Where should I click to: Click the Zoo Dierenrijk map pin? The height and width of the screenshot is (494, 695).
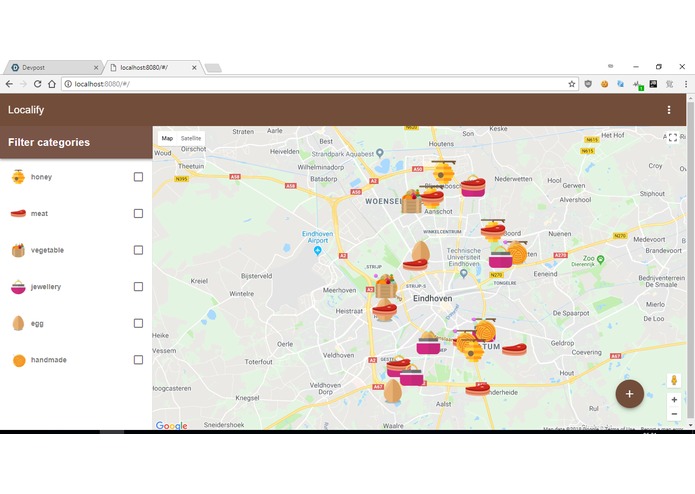pos(601,259)
